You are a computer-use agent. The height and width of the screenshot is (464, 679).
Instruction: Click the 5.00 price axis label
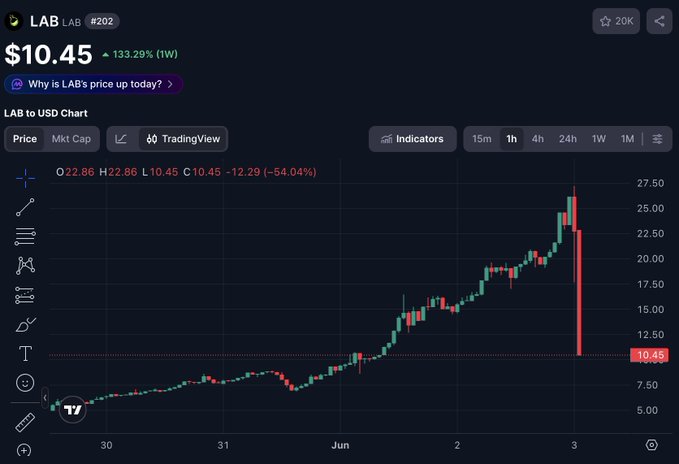coord(647,410)
